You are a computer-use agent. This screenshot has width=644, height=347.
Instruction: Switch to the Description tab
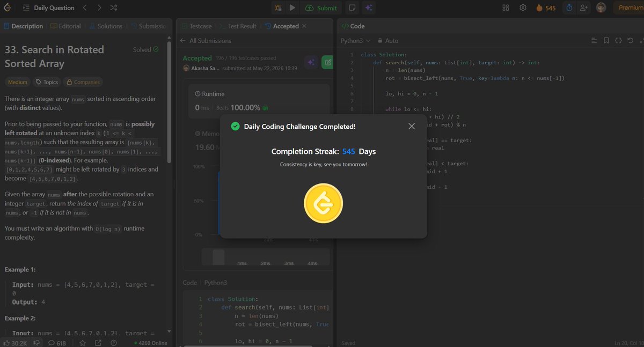click(24, 26)
